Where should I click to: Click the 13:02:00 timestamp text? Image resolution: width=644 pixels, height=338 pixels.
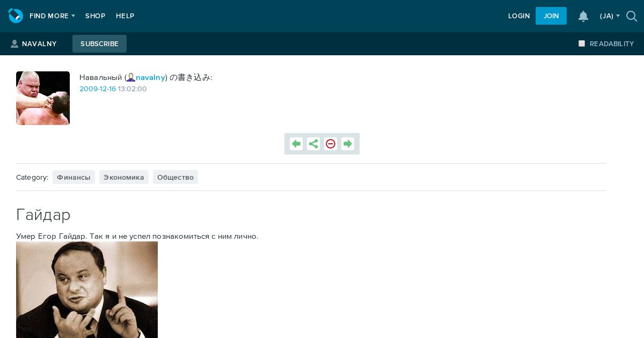click(x=133, y=89)
